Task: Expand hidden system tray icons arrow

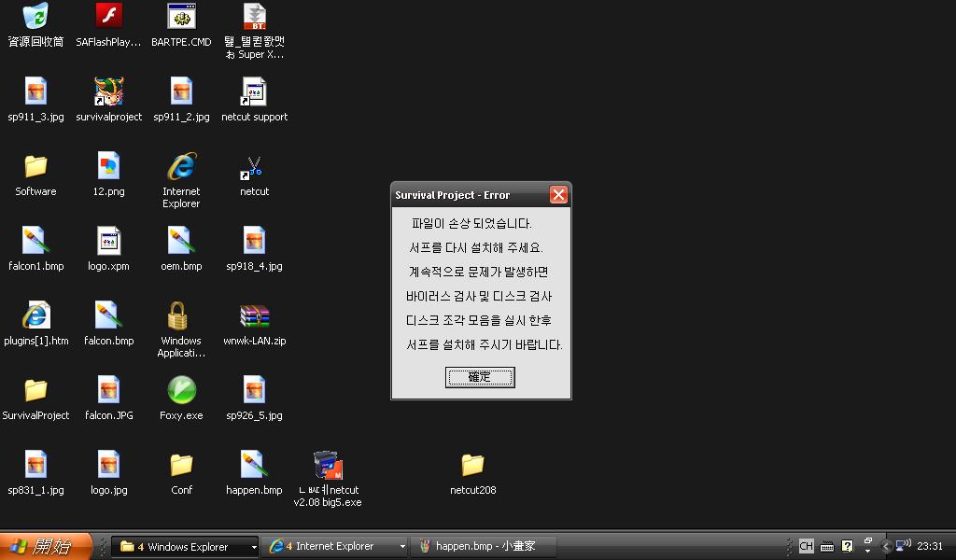Action: [887, 547]
